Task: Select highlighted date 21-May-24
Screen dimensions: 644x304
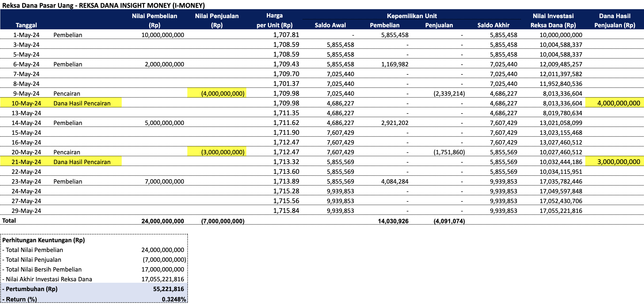Action: (x=26, y=162)
